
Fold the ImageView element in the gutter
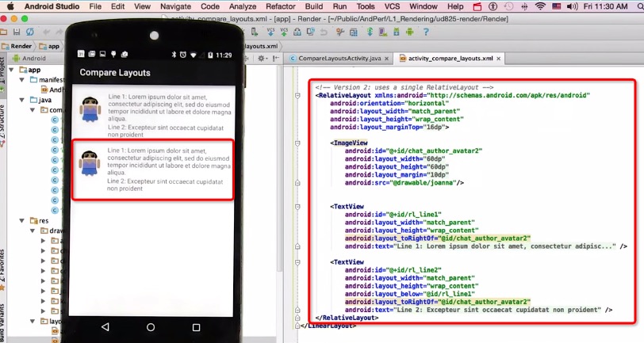[297, 143]
